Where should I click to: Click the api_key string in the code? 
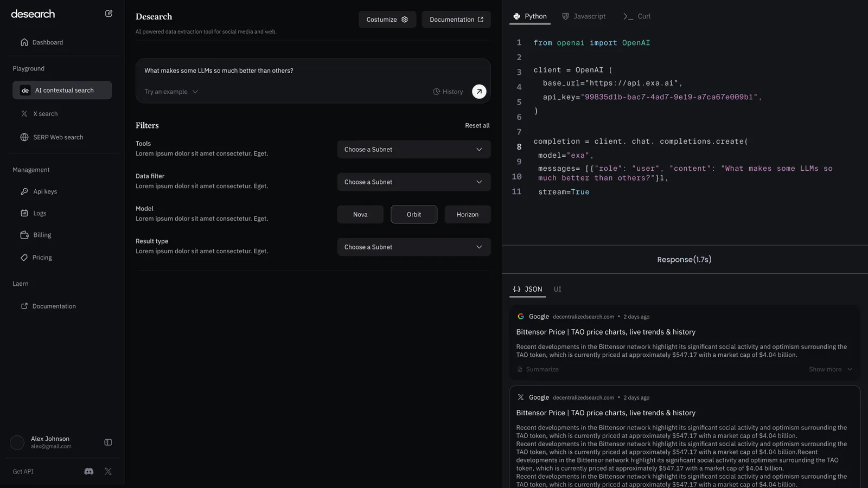(x=669, y=97)
